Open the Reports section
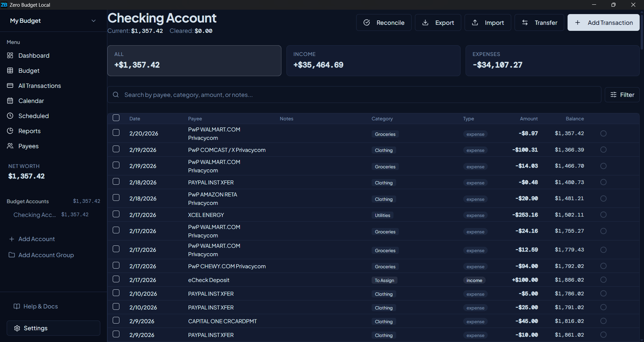This screenshot has width=644, height=342. point(29,131)
